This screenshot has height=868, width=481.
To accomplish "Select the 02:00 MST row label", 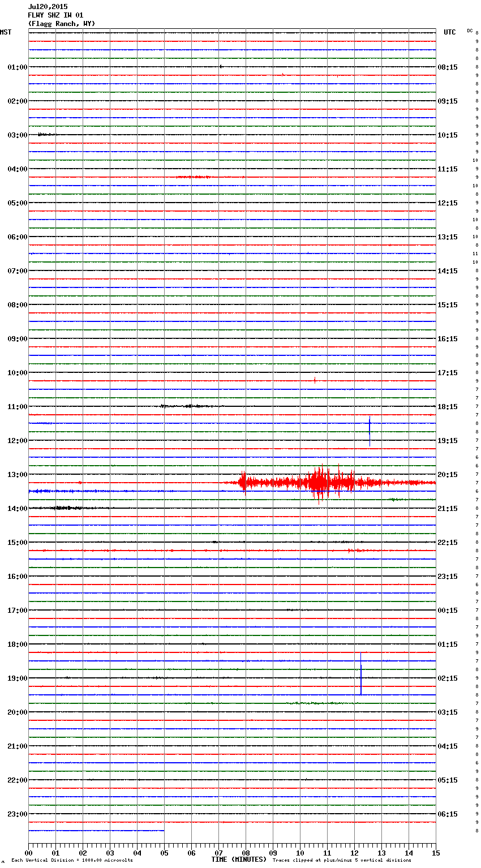I will (x=18, y=101).
